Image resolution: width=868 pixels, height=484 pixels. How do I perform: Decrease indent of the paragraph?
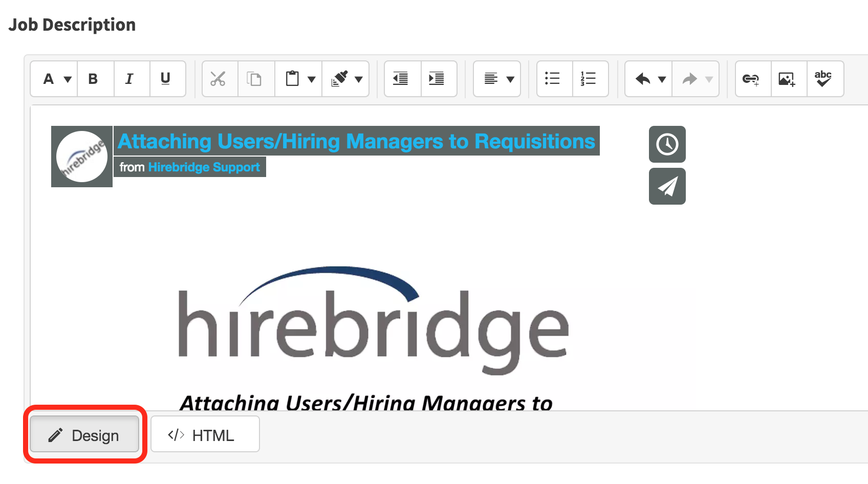(x=401, y=79)
